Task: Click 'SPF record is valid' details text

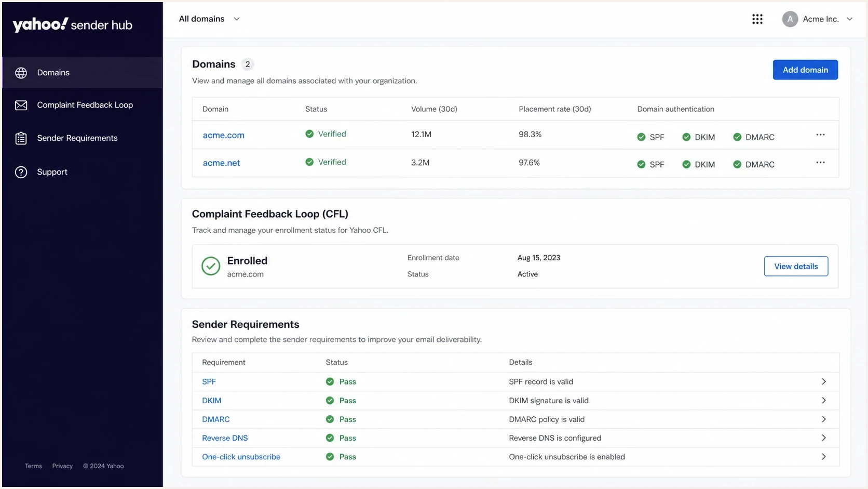Action: click(541, 381)
